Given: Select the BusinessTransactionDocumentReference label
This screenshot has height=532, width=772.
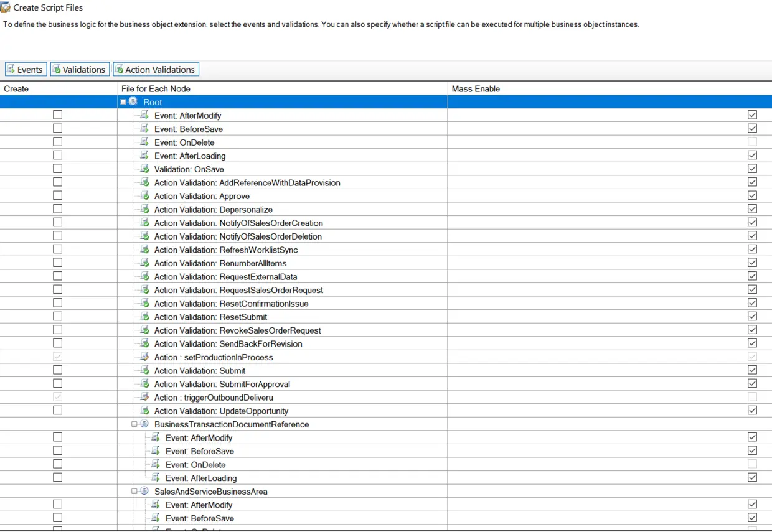Looking at the screenshot, I should tap(232, 424).
